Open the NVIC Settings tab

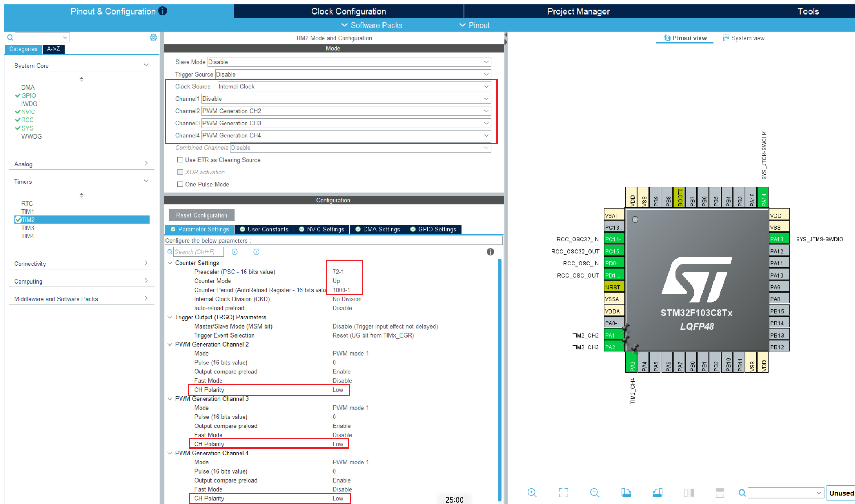pos(322,230)
